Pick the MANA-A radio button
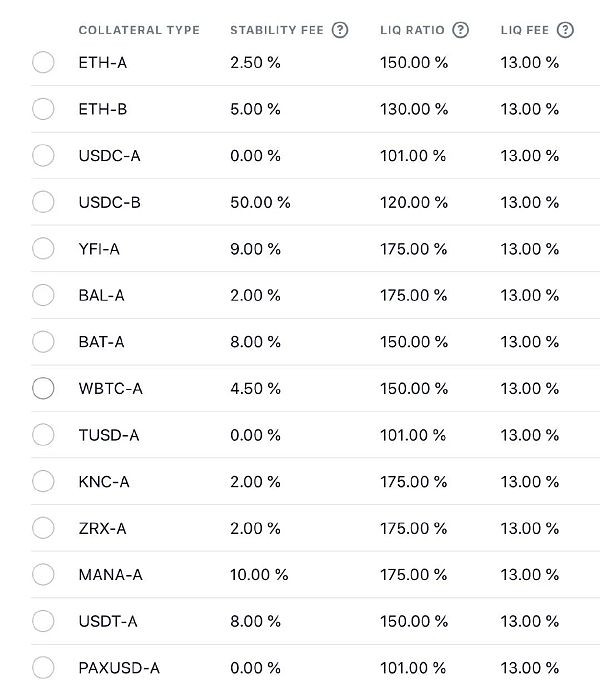Viewport: 600px width, 690px height. pos(43,574)
